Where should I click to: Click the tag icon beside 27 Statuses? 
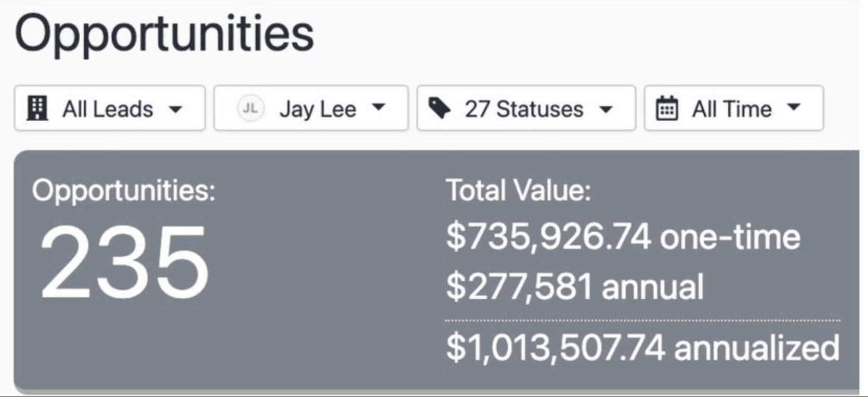coord(439,108)
